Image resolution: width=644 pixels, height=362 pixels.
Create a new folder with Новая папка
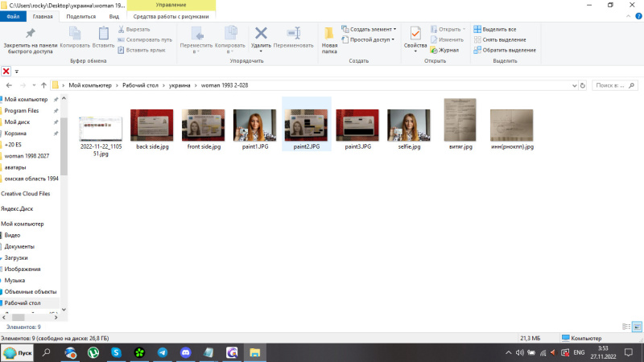pyautogui.click(x=329, y=37)
